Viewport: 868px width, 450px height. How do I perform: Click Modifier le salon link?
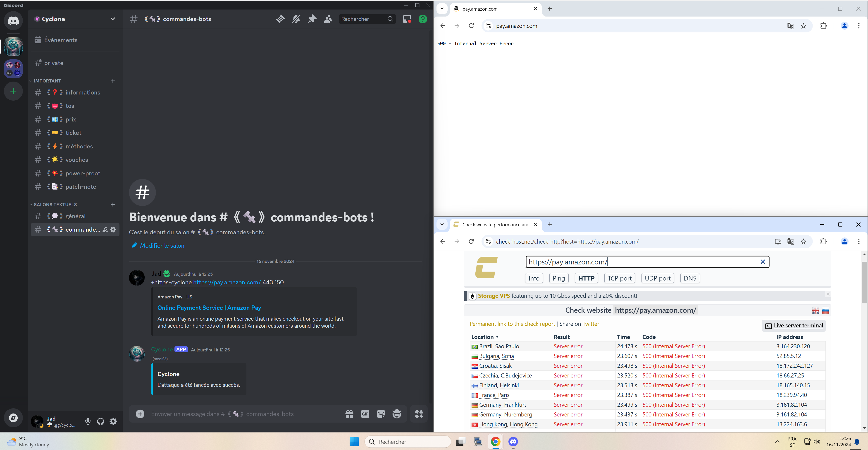[x=162, y=246]
